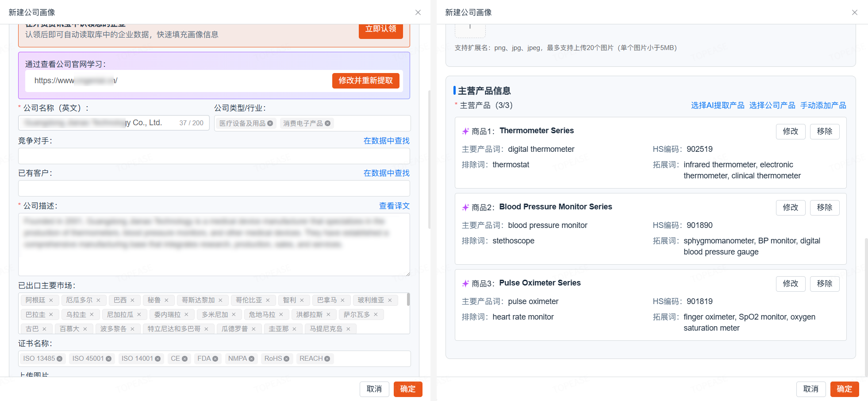Click the right dialog vertical scrollbar
This screenshot has height=401, width=868.
click(x=866, y=307)
